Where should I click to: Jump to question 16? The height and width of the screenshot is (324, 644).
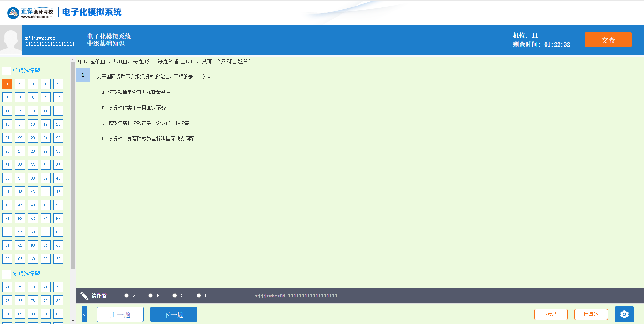[x=7, y=124]
